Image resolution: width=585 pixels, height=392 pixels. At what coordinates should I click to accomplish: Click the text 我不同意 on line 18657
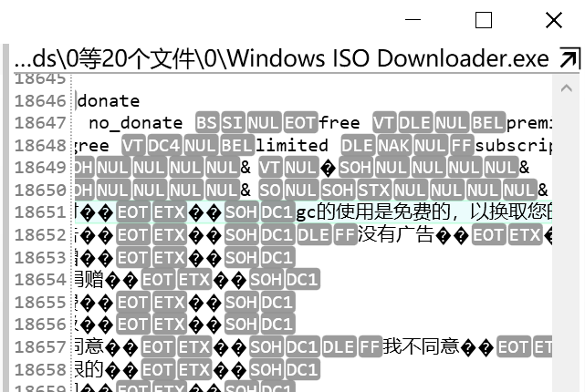pos(422,347)
